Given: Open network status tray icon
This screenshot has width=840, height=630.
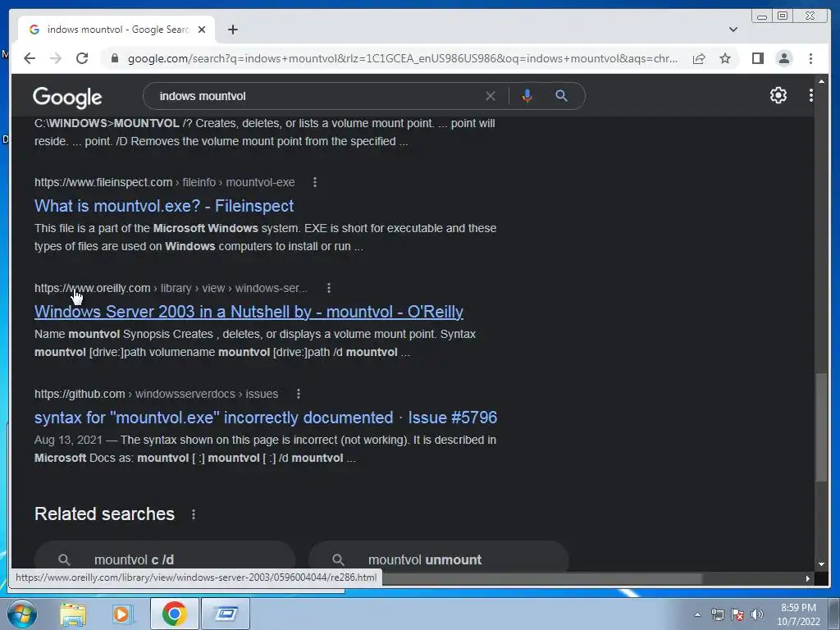Looking at the screenshot, I should 717,615.
